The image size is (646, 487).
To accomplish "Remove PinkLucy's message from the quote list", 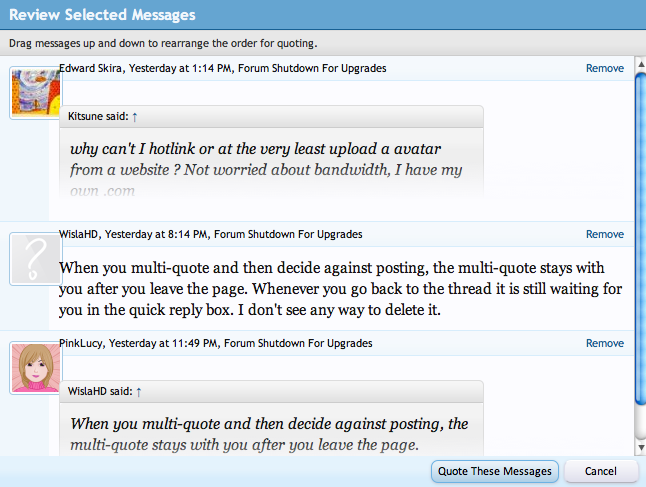I will click(x=604, y=343).
